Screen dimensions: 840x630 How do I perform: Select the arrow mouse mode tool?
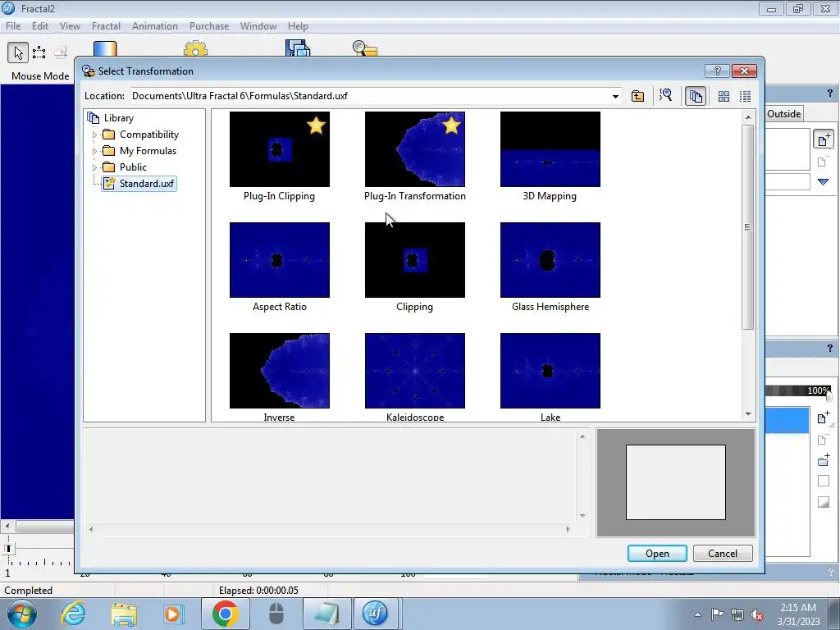pos(18,52)
